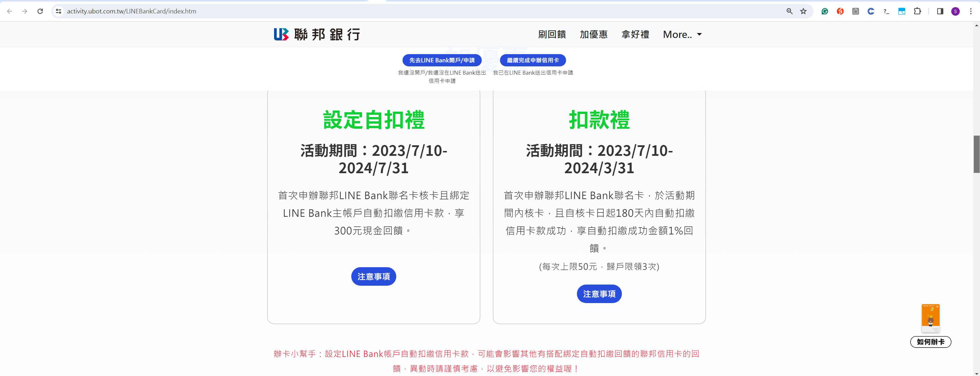
Task: Click the 設定自扣禮 heading
Action: tap(373, 120)
